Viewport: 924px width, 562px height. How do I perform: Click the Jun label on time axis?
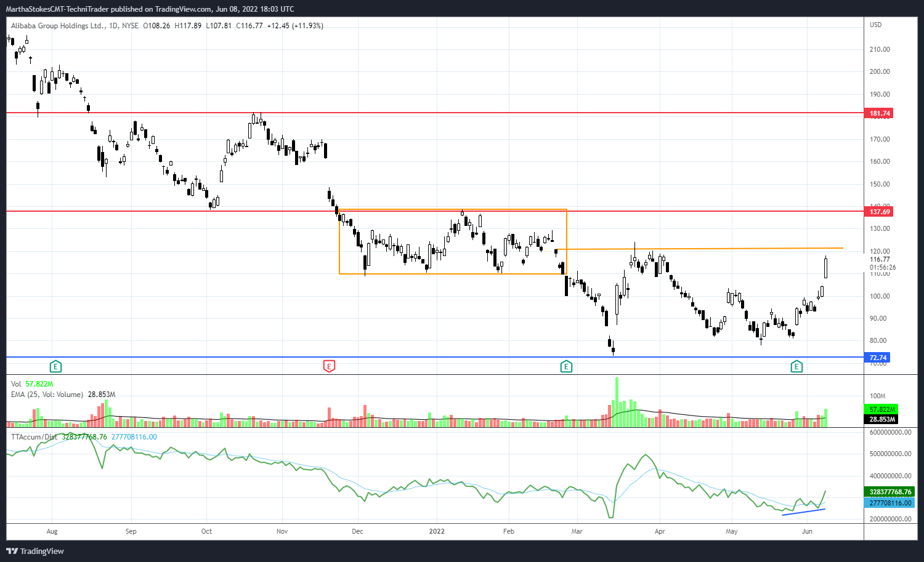tap(807, 531)
